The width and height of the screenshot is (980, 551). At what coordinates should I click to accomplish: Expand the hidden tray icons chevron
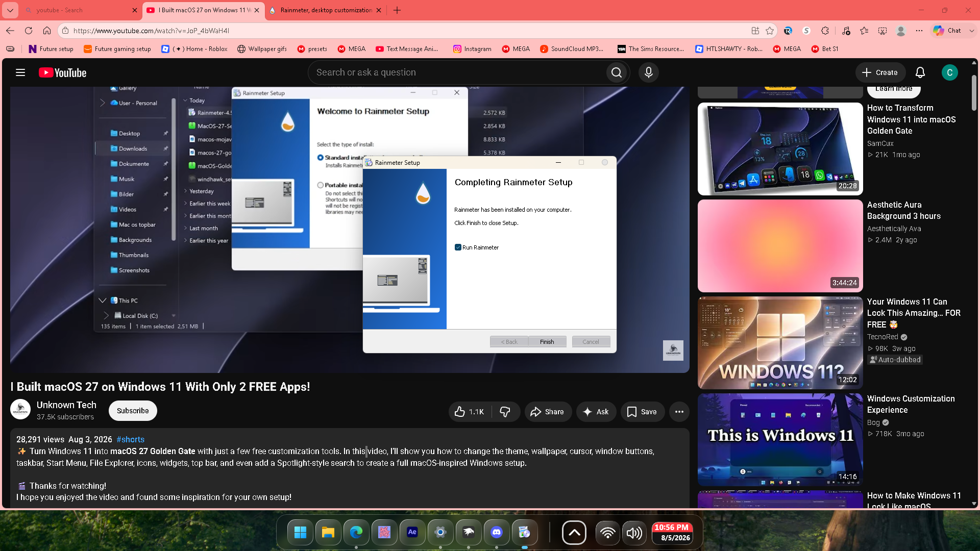pos(574,533)
